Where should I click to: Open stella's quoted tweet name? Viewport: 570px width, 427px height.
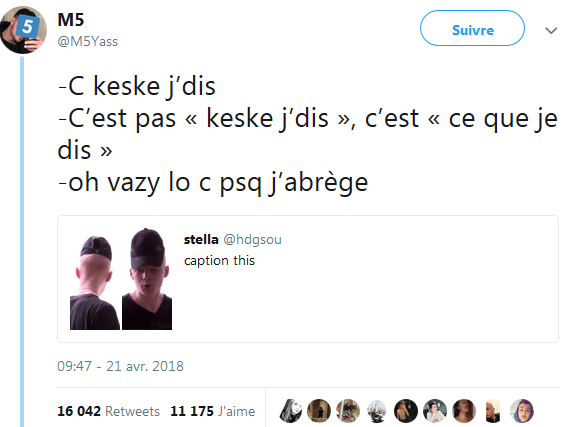[x=201, y=239]
